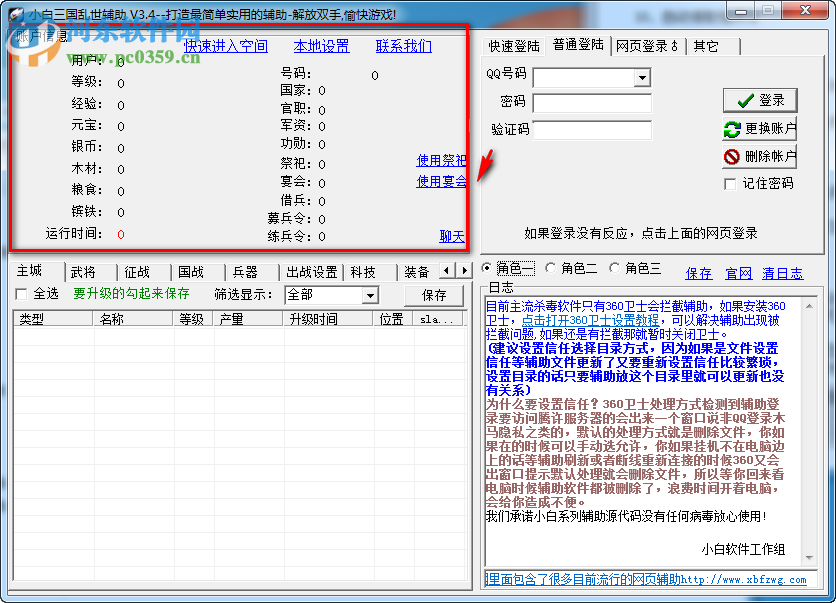Screen dimensions: 836x603
Task: Click the 使用祭祀 link
Action: click(x=441, y=160)
